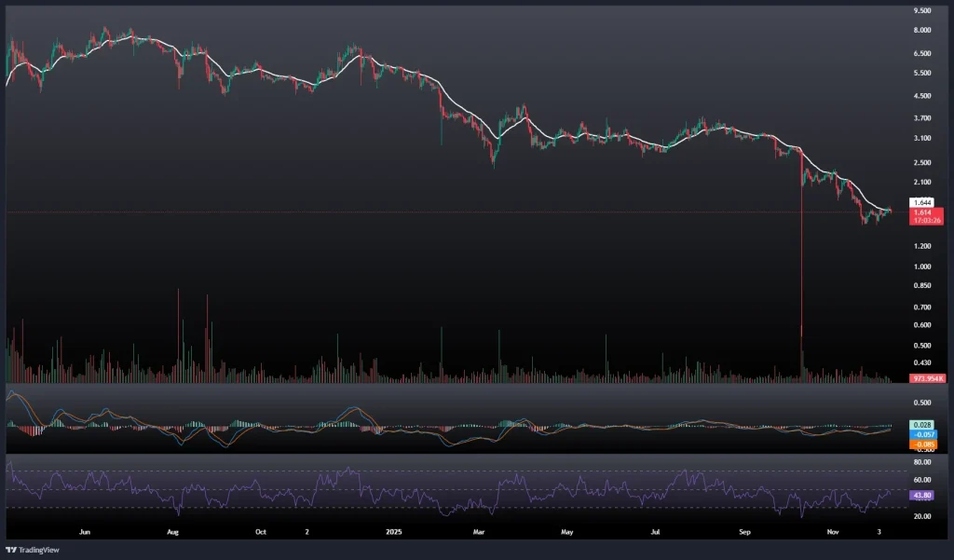Screen dimensions: 954x560
Task: Click the 20.00 level on the RSI scale
Action: point(922,516)
